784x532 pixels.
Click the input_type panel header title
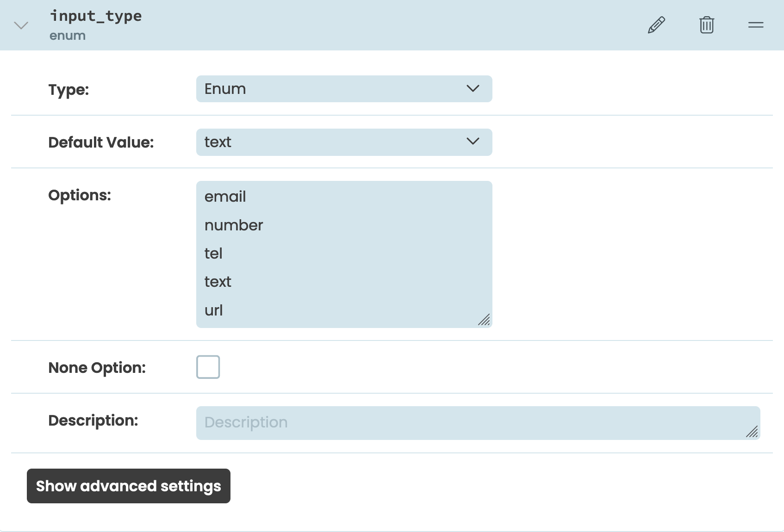tap(96, 16)
